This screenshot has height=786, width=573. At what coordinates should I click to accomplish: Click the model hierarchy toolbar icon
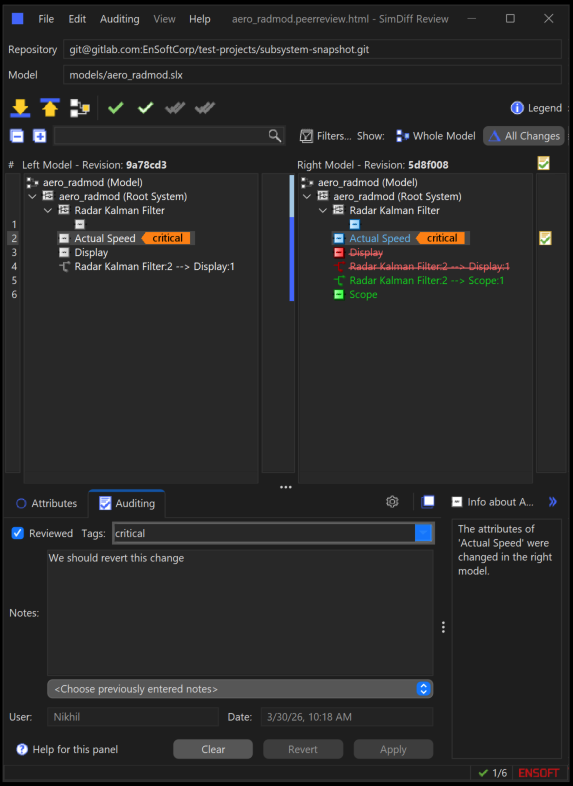80,108
